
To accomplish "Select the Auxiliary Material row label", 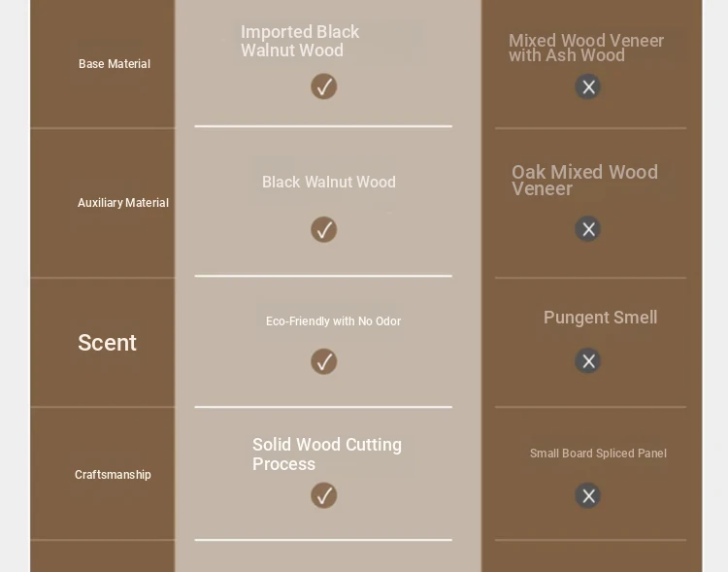I will [x=123, y=203].
